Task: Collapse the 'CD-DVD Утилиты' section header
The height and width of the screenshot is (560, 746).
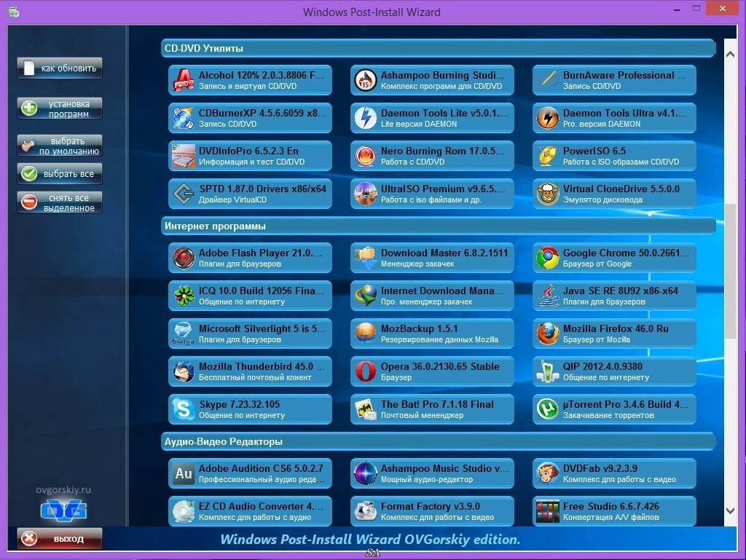Action: tap(438, 48)
